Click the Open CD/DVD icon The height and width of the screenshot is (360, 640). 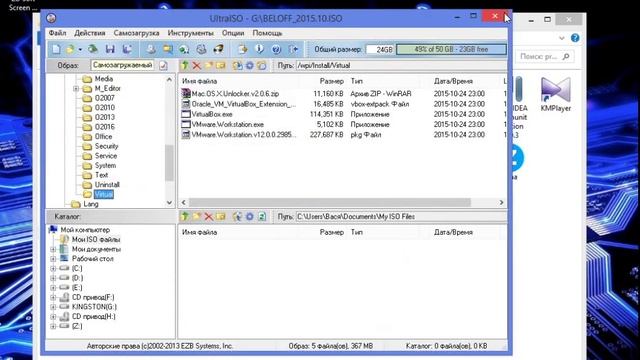93,49
